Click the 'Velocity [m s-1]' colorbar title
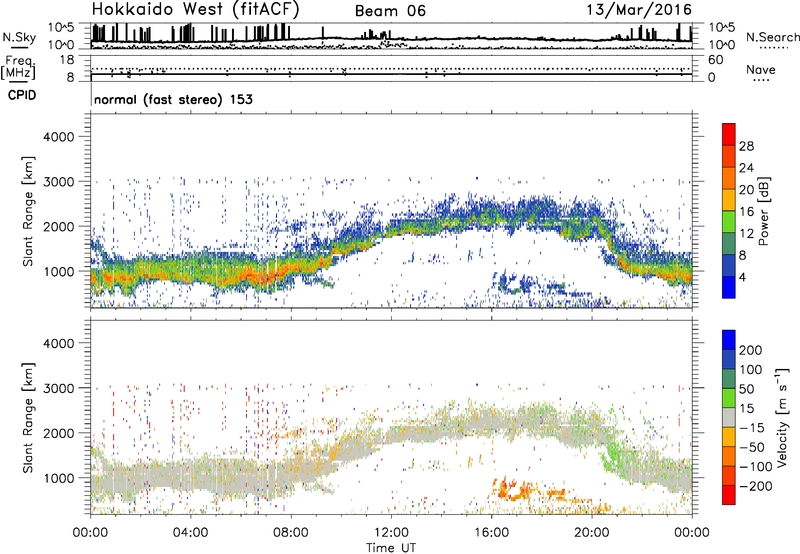 [x=782, y=418]
